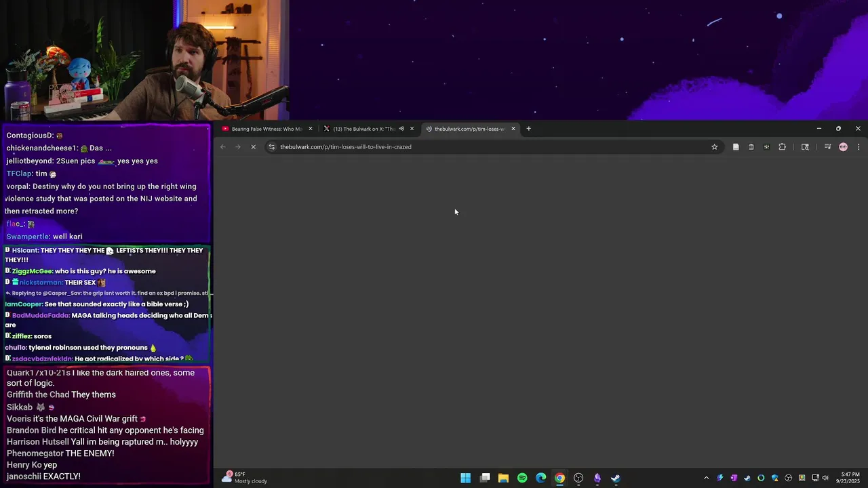Close The Bulwark on X tab
The image size is (868, 488).
pos(412,129)
